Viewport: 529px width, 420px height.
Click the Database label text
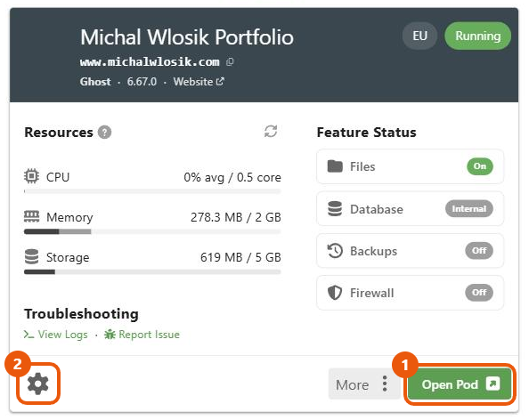click(377, 209)
